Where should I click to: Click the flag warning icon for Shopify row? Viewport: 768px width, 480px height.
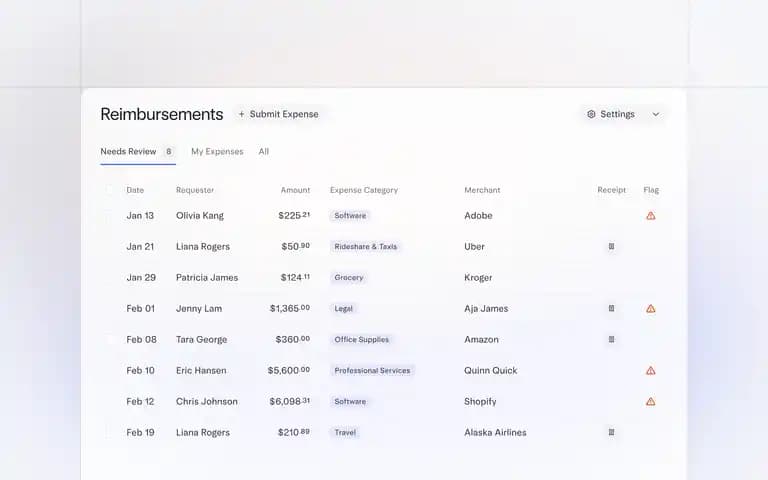(650, 402)
